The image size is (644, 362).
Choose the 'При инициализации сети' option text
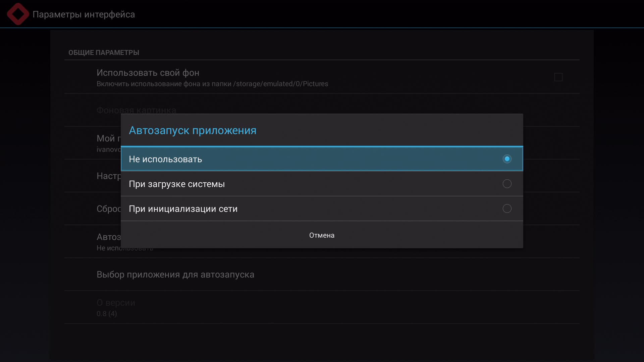(183, 209)
